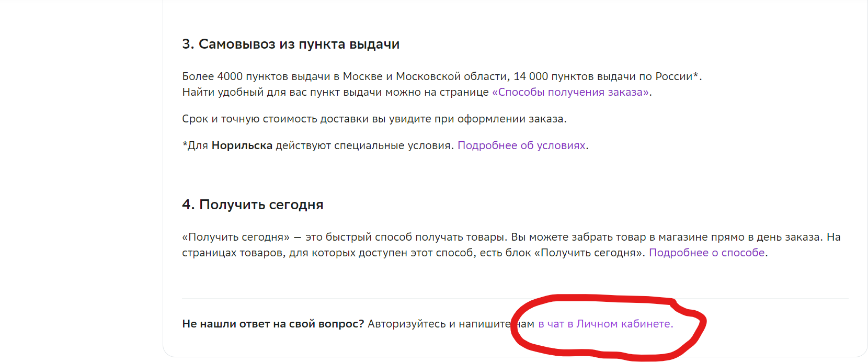
Task: Click the text "можно на странице" before the link
Action: 437,93
